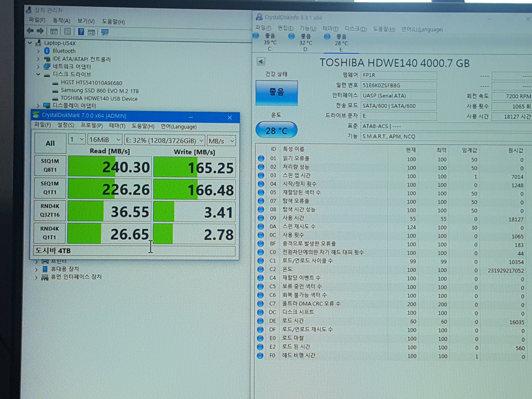The width and height of the screenshot is (532, 399).
Task: Expand the 디스플레이 어댑터 node
Action: (38, 105)
